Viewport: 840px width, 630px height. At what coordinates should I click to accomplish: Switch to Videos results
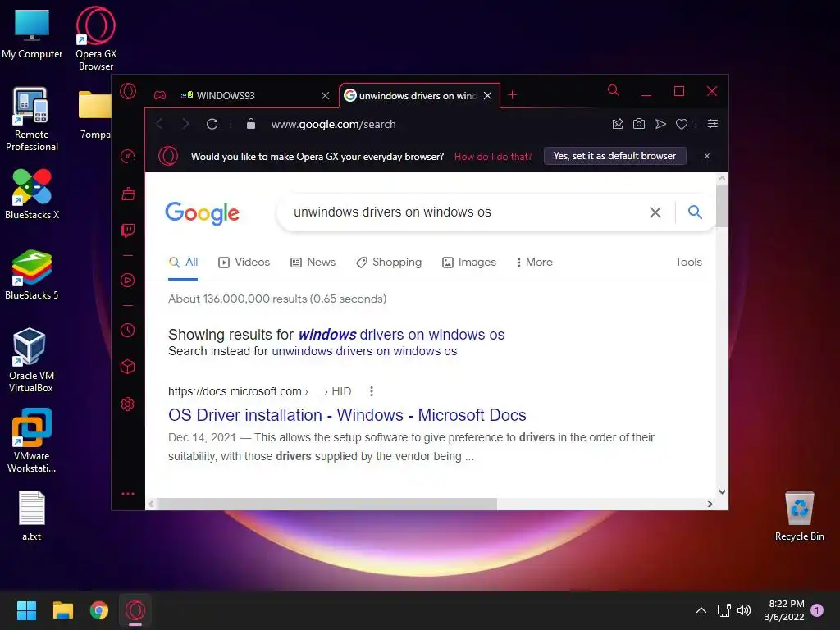pyautogui.click(x=244, y=262)
